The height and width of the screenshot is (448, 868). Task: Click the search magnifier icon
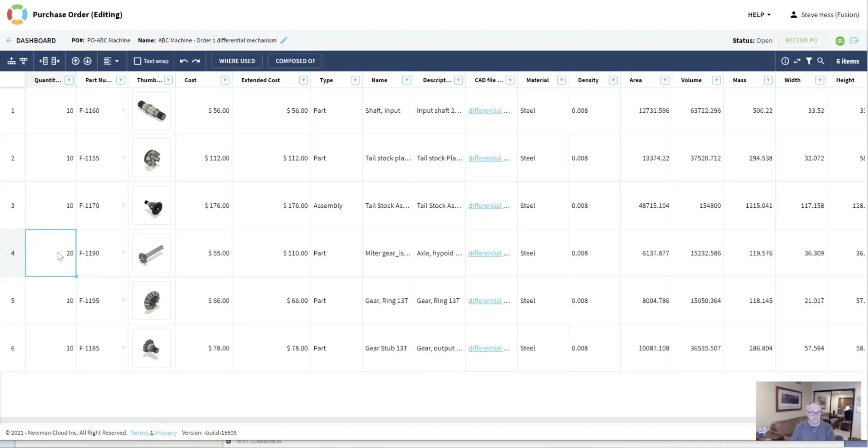(x=821, y=61)
